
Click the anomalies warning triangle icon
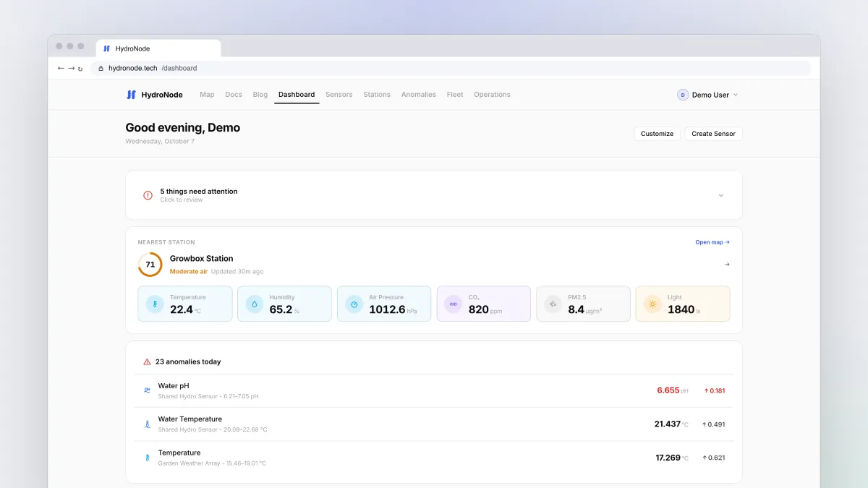[147, 361]
